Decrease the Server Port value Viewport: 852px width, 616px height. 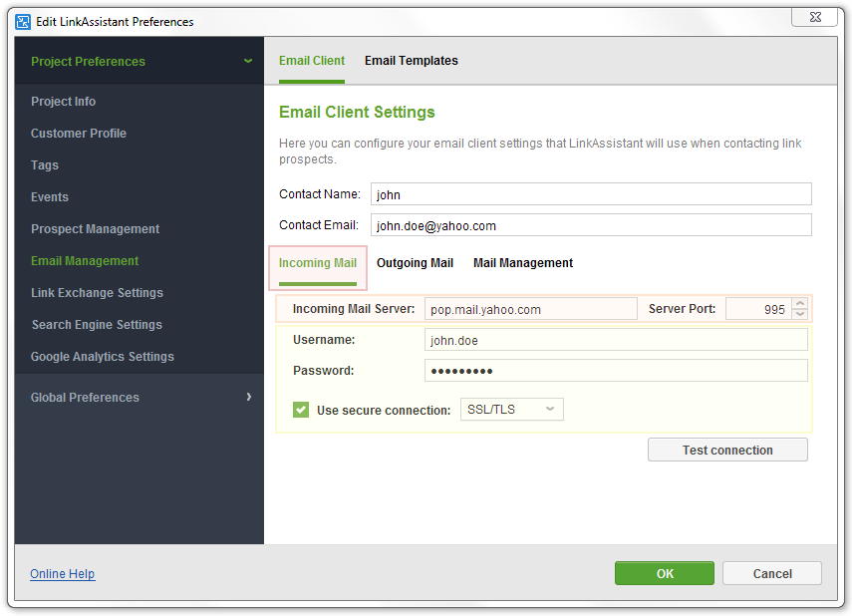800,314
